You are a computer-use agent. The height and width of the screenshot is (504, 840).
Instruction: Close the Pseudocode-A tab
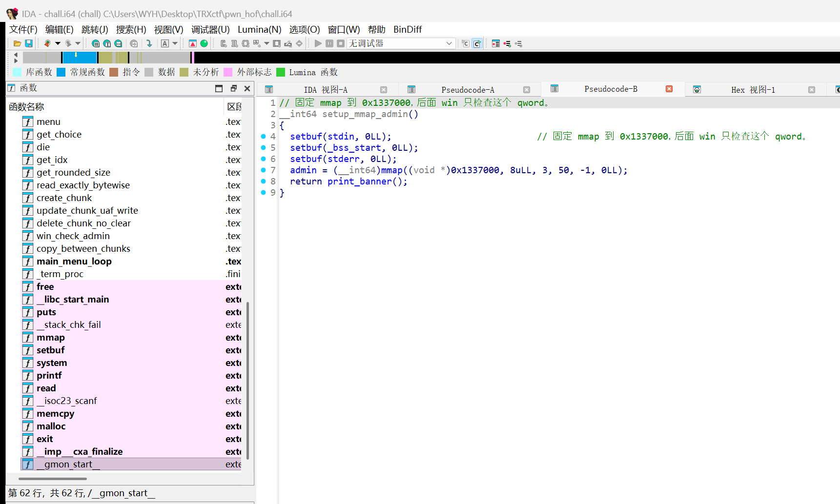[527, 90]
